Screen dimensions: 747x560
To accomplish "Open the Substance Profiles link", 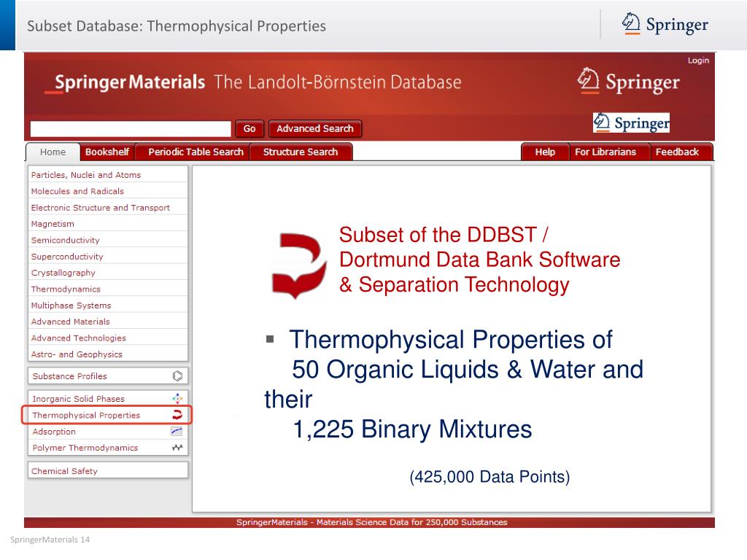I will pyautogui.click(x=69, y=376).
